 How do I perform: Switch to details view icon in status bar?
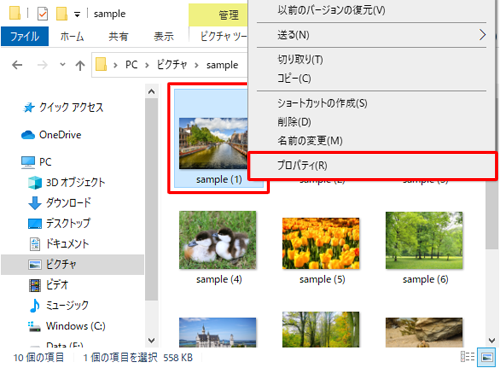coord(468,357)
